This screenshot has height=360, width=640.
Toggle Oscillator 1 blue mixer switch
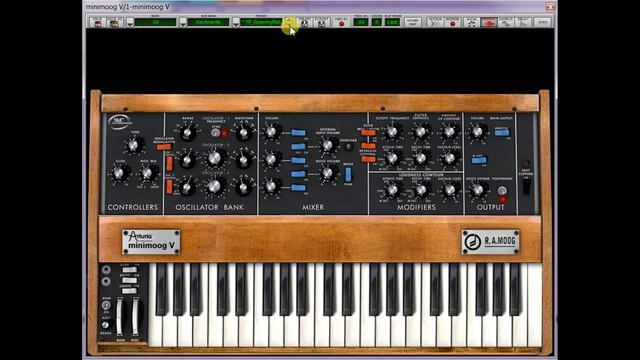298,133
